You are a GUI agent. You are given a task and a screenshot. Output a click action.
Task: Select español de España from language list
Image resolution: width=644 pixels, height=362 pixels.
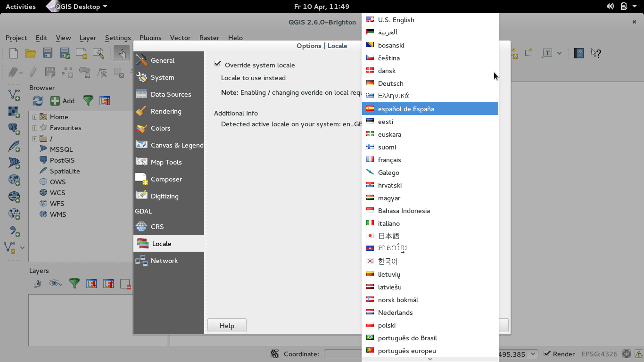405,108
